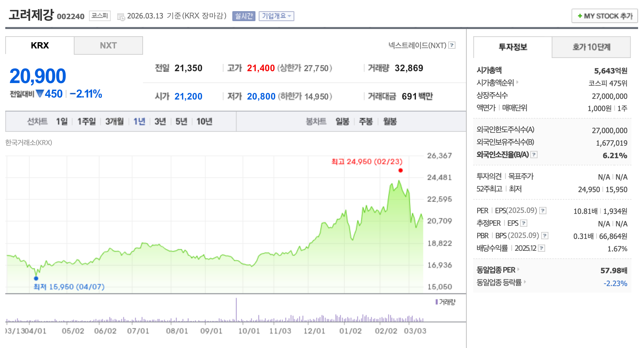Click the 외국인소진율 6.21% value
644x348 pixels.
click(x=615, y=156)
